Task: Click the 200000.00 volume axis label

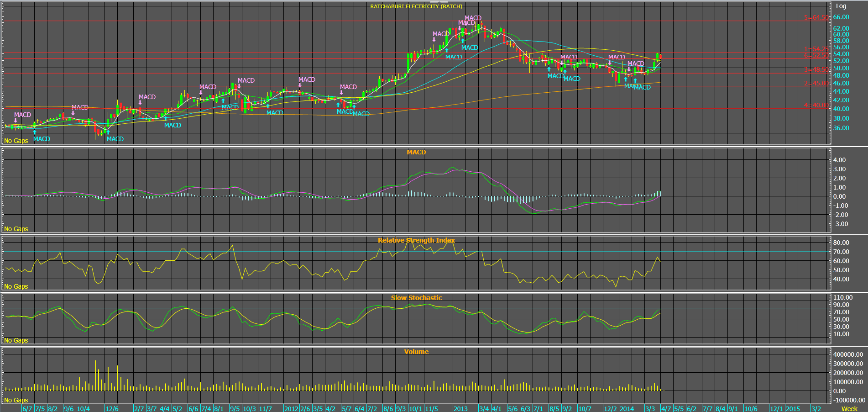Action: 848,373
